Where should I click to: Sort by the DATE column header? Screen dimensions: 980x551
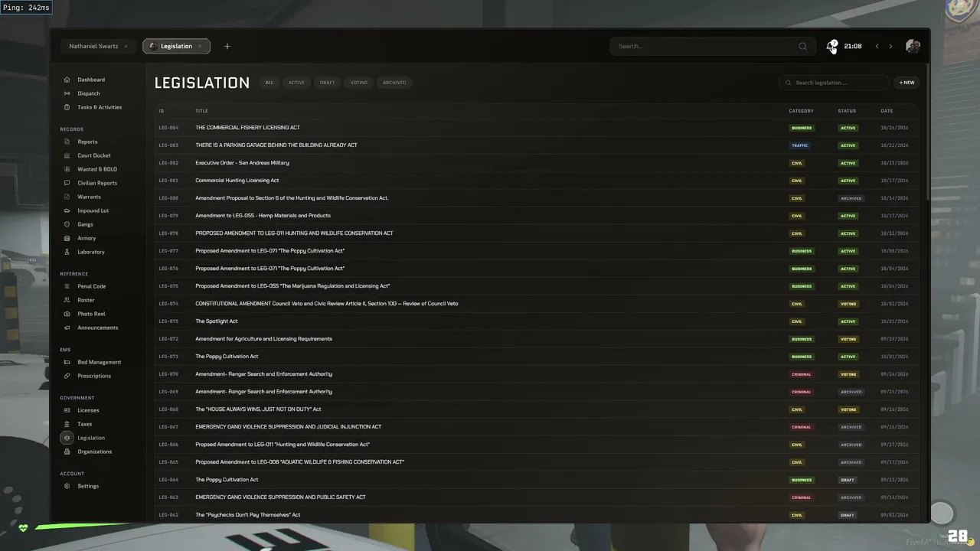tap(887, 111)
